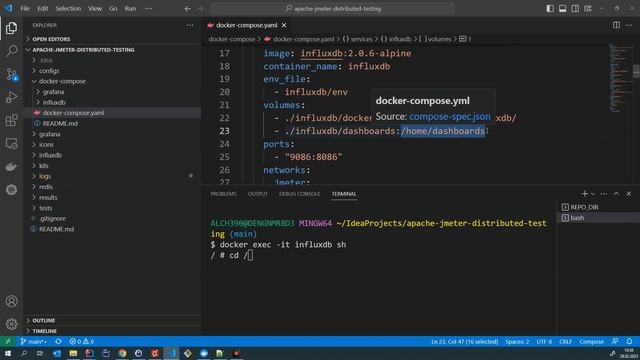Open the Docker view in activity bar
The height and width of the screenshot is (360, 640).
[11, 167]
